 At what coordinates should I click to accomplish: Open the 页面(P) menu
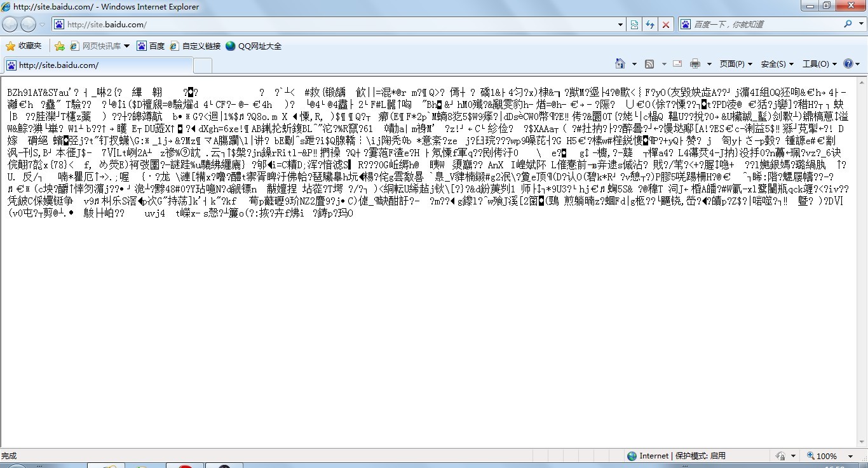(736, 64)
